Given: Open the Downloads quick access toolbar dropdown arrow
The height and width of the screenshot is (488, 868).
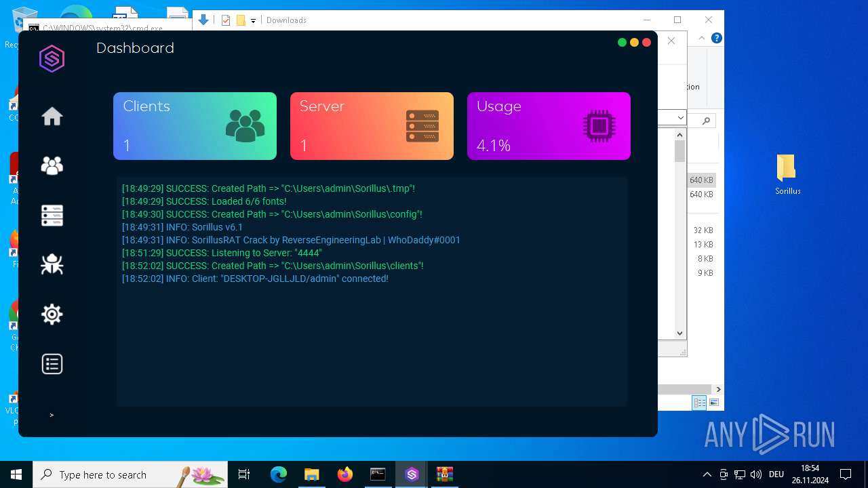Looking at the screenshot, I should tap(253, 21).
